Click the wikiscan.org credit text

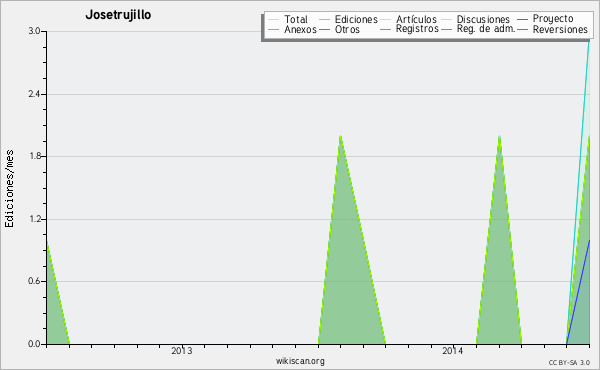click(300, 361)
